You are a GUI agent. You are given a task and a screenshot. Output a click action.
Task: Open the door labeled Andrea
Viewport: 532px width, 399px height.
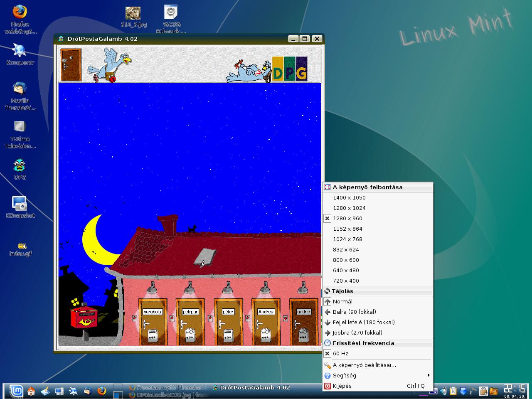(x=266, y=322)
